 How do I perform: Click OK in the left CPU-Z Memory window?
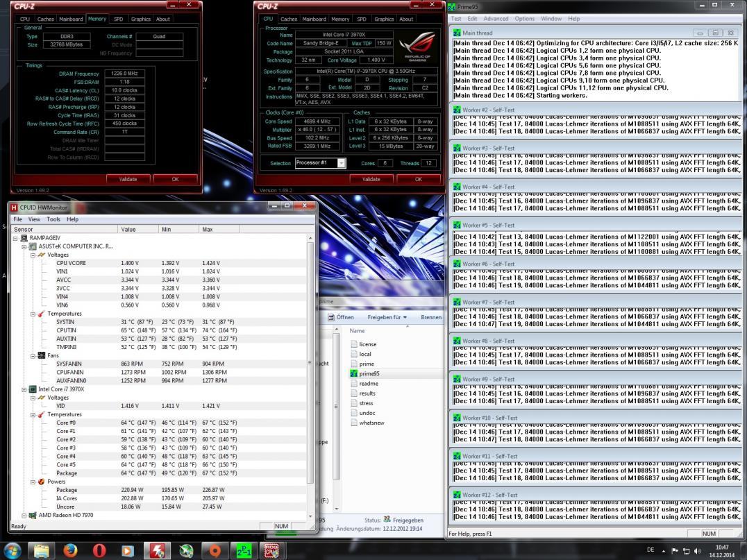click(176, 179)
